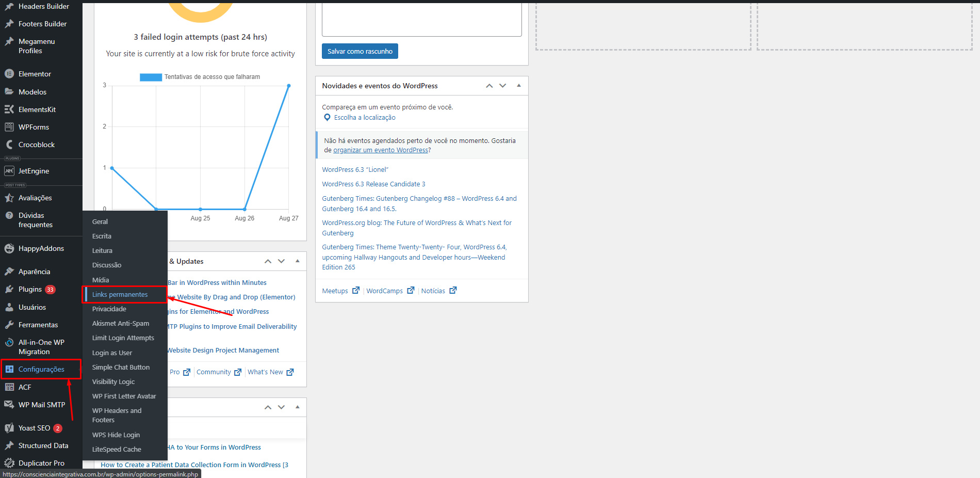Open the organizar um evento WordPress link
This screenshot has height=478, width=980.
381,150
